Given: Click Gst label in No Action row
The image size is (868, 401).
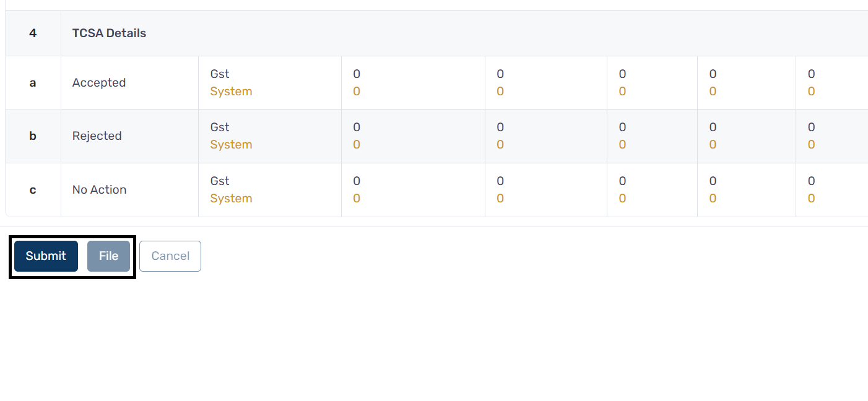Looking at the screenshot, I should tap(220, 181).
